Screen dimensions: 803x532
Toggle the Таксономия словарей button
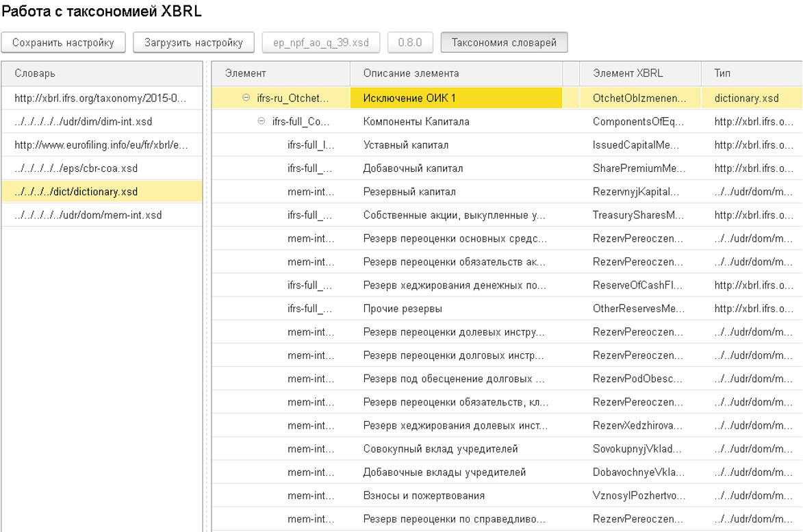pyautogui.click(x=504, y=42)
